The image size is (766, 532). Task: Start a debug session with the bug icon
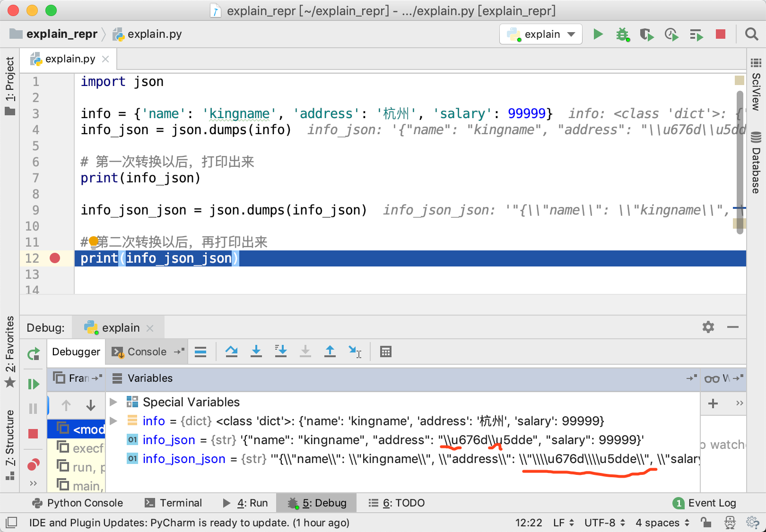[x=622, y=34]
